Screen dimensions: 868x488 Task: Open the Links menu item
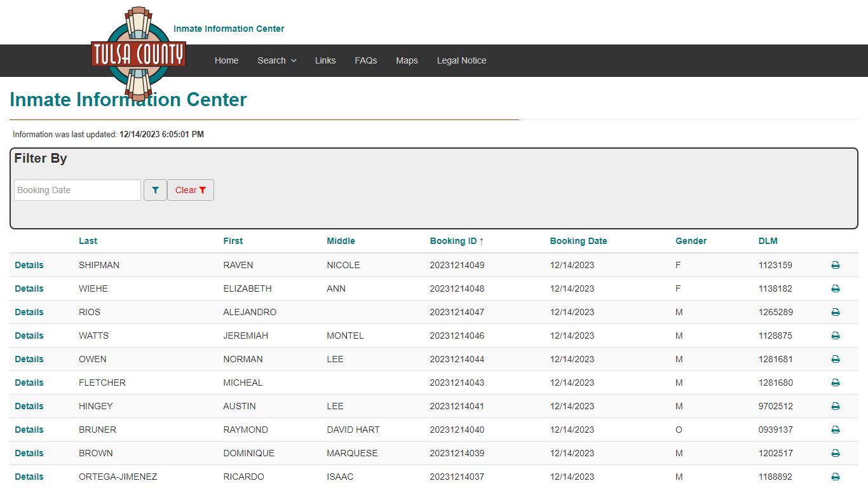[x=325, y=60]
